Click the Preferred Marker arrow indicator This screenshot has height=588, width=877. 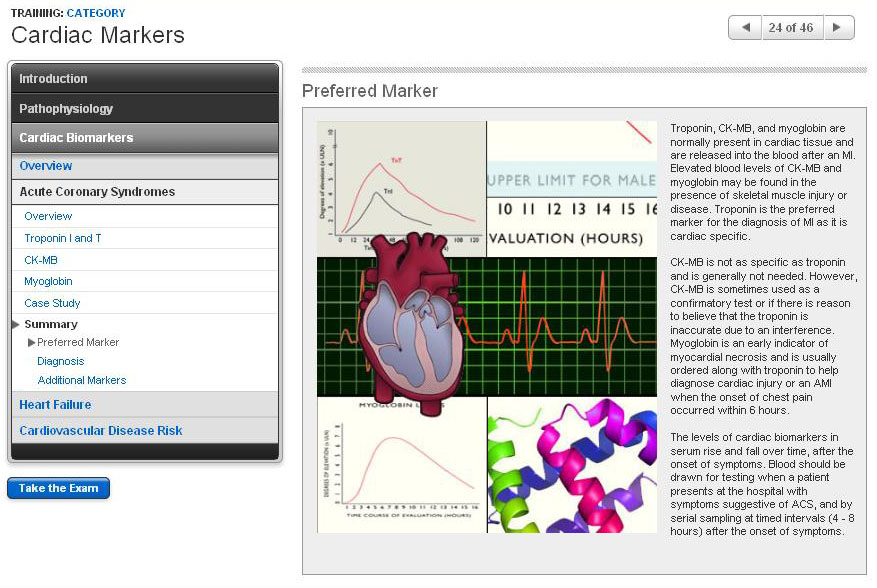[x=31, y=343]
